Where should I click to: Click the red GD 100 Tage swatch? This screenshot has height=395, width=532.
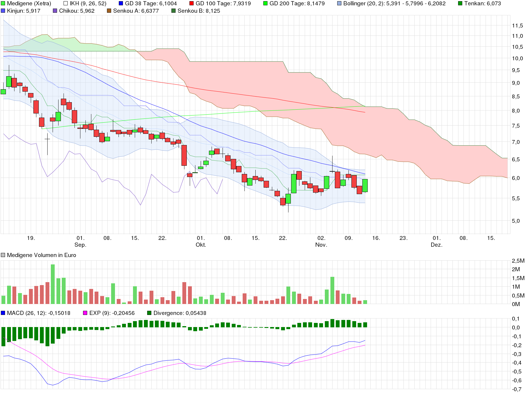[x=192, y=4]
